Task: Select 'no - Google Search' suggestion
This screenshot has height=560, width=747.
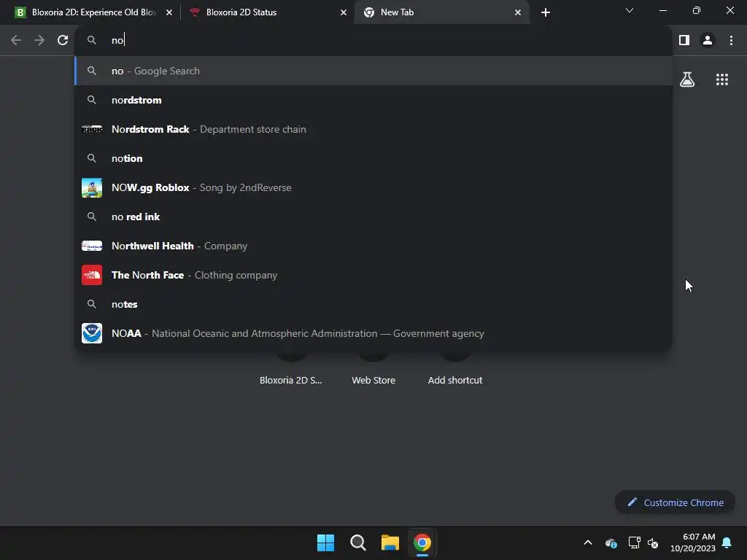Action: pyautogui.click(x=373, y=71)
